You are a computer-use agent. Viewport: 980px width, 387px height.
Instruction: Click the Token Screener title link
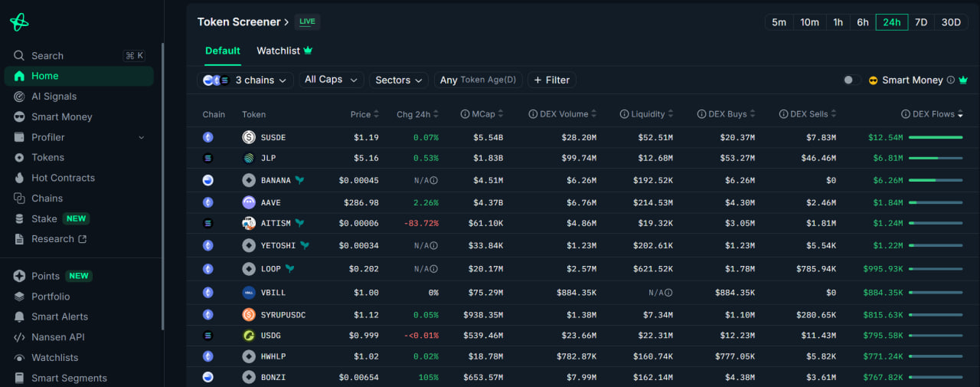coord(243,21)
